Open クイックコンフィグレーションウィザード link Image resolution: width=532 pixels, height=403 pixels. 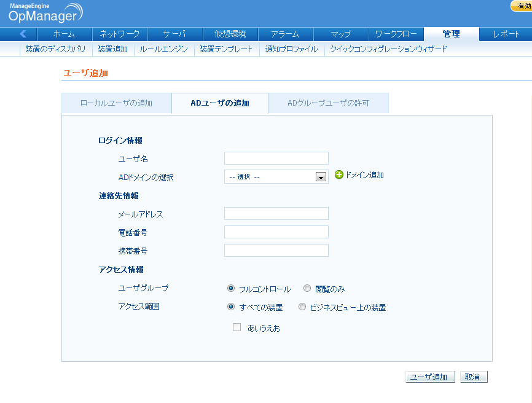click(x=388, y=49)
